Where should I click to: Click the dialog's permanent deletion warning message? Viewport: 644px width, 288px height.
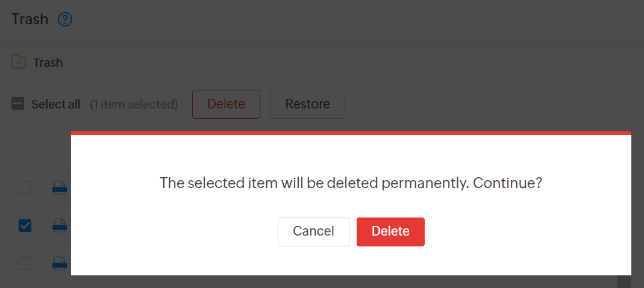(351, 183)
